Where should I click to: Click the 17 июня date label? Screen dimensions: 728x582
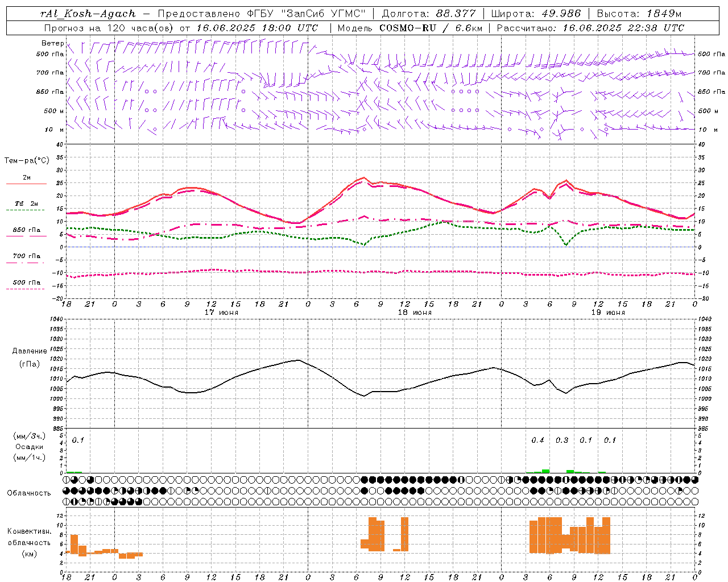click(x=221, y=313)
